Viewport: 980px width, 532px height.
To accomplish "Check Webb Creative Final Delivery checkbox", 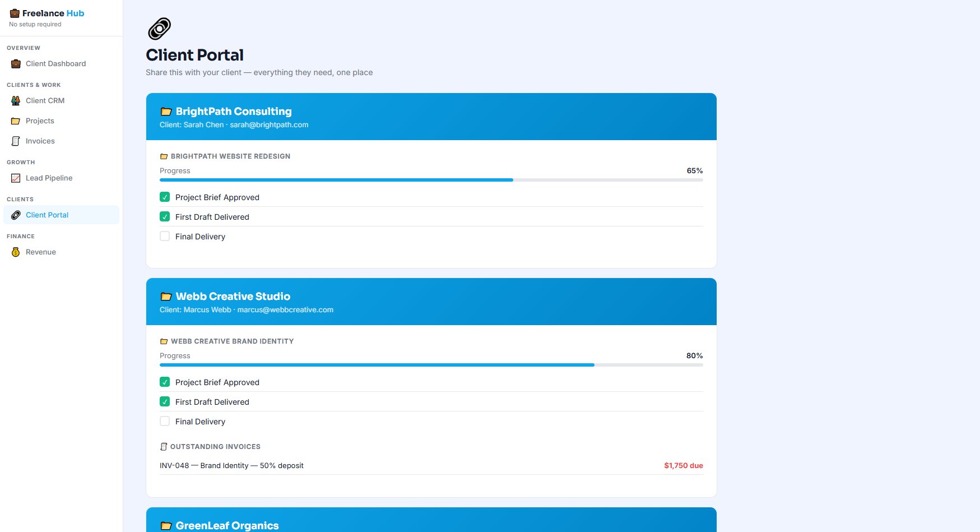I will (x=165, y=422).
